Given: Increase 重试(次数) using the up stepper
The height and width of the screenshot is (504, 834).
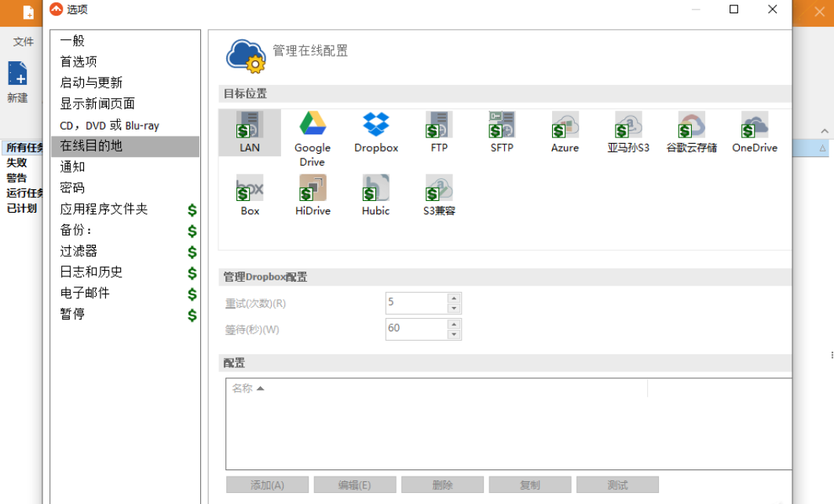Looking at the screenshot, I should [454, 298].
